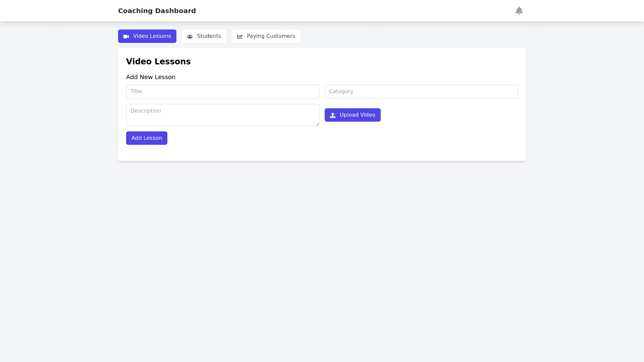This screenshot has width=644, height=362.
Task: Click the video camera icon on Video Lessons tab
Action: pos(126,37)
